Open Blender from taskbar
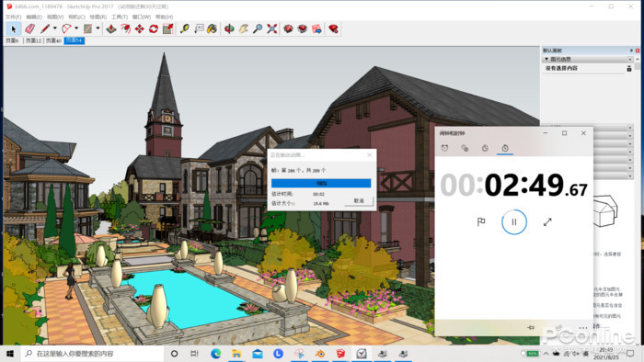Viewport: 644px width, 362px height. tap(320, 354)
